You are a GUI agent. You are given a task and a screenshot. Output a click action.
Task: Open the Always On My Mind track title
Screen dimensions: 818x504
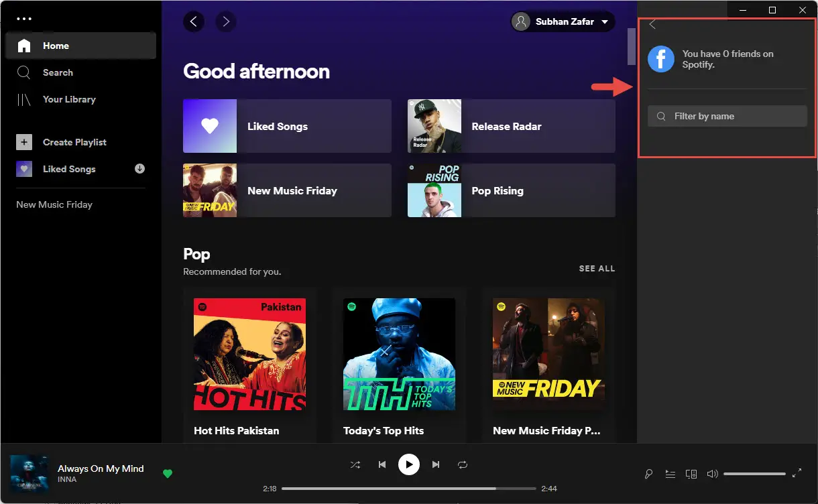click(101, 468)
